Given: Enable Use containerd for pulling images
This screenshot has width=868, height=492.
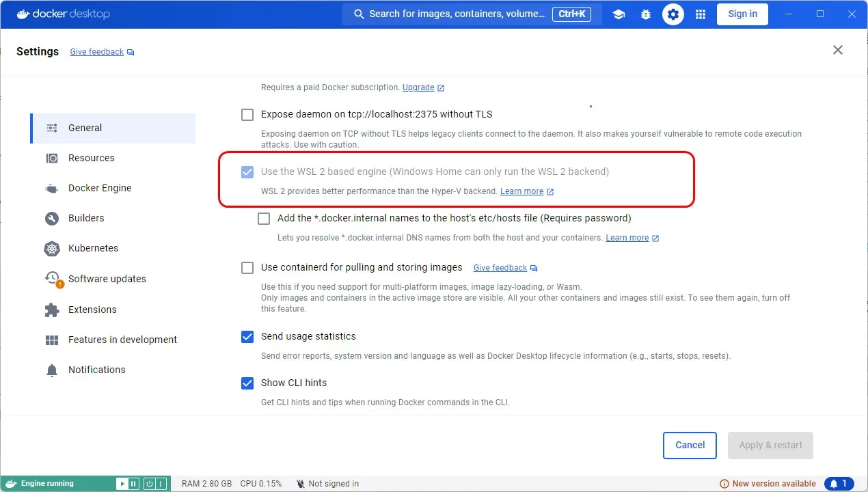Looking at the screenshot, I should pos(247,268).
